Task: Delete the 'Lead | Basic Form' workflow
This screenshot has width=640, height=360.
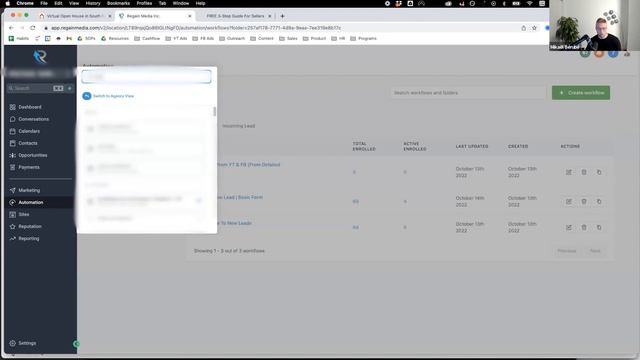Action: click(584, 201)
